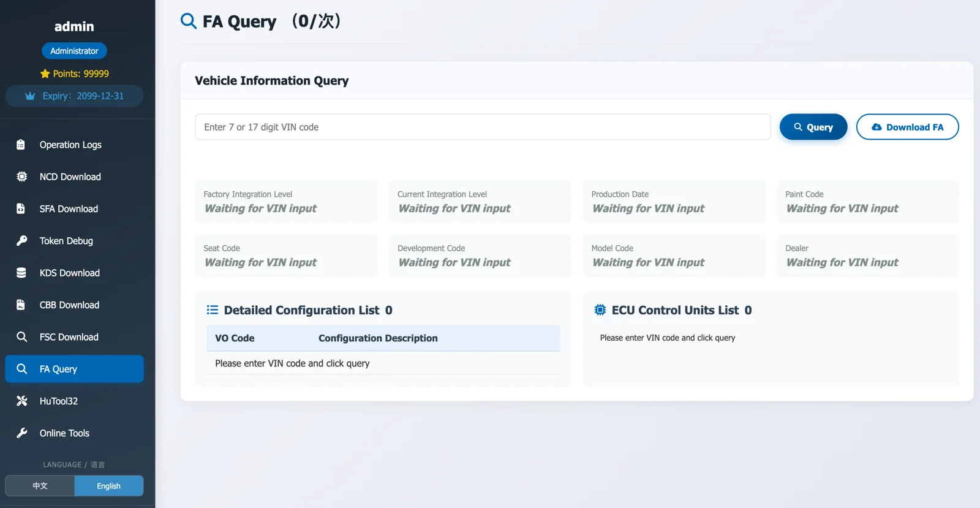
Task: Click the chip icon beside ECU Control Units List
Action: [600, 310]
